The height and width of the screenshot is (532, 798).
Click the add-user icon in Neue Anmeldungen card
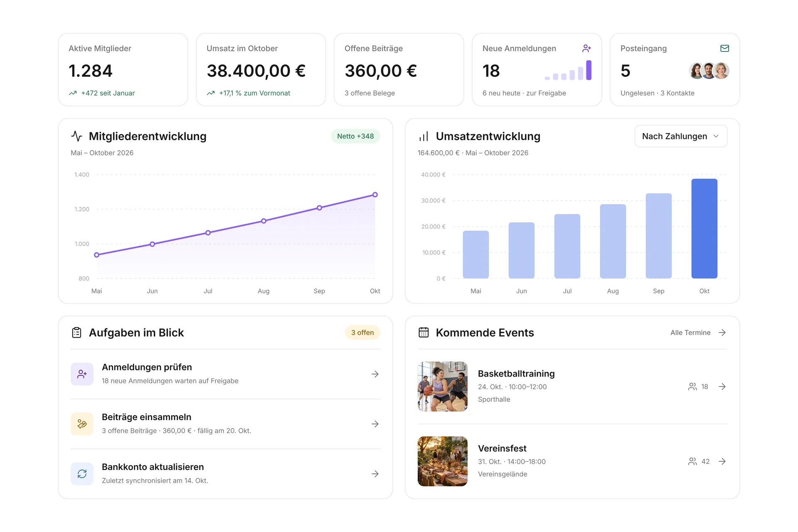pos(586,49)
